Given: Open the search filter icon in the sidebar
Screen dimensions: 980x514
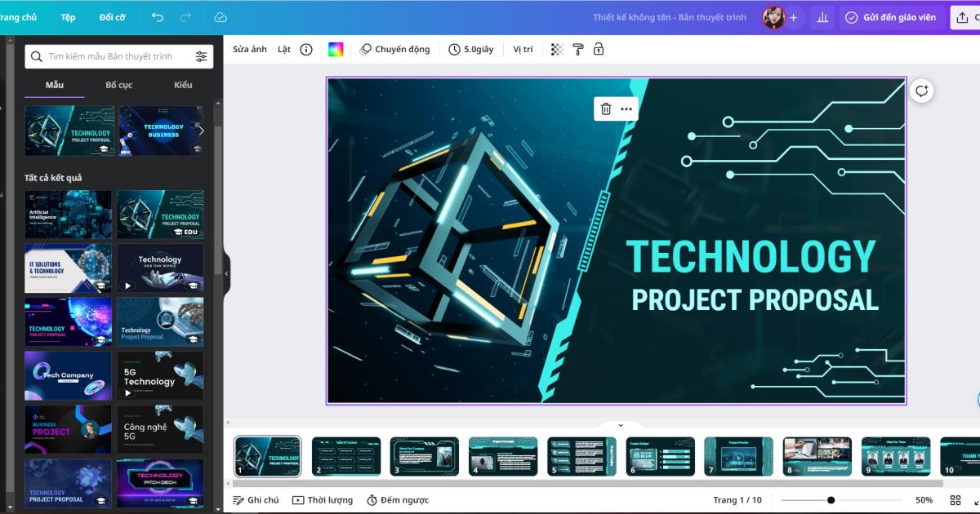Looking at the screenshot, I should pos(202,56).
